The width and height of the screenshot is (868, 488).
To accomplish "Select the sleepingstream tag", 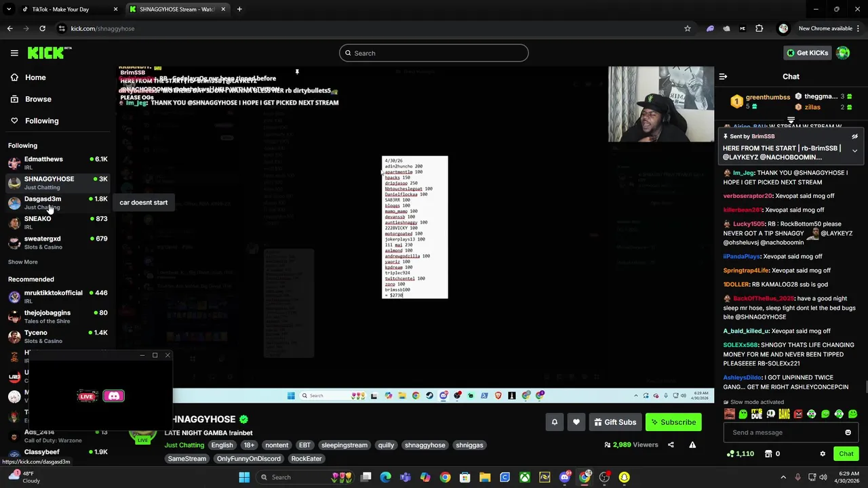I will 344,445.
